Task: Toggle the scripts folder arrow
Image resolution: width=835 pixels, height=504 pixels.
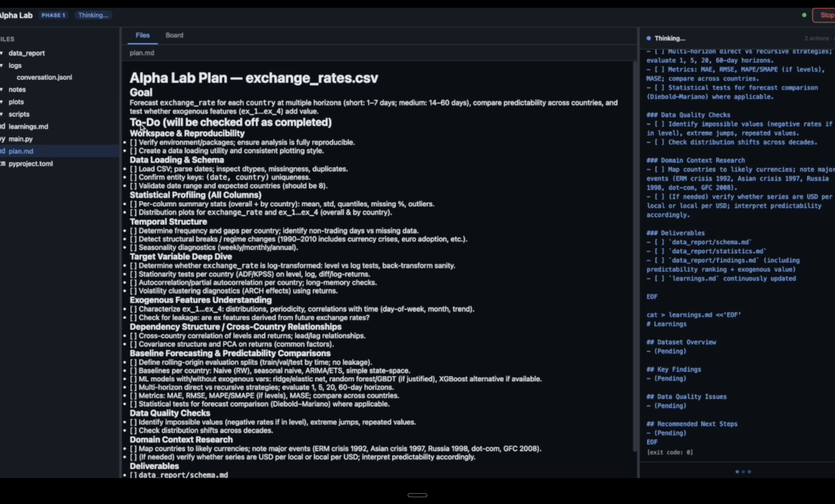Action: (2, 114)
